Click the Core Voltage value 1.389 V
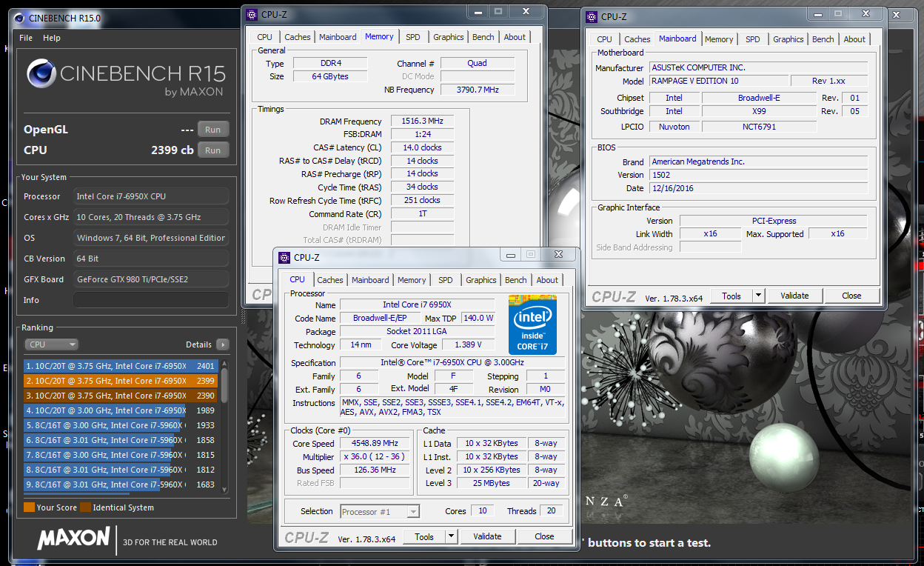Viewport: 924px width, 566px height. tap(469, 344)
